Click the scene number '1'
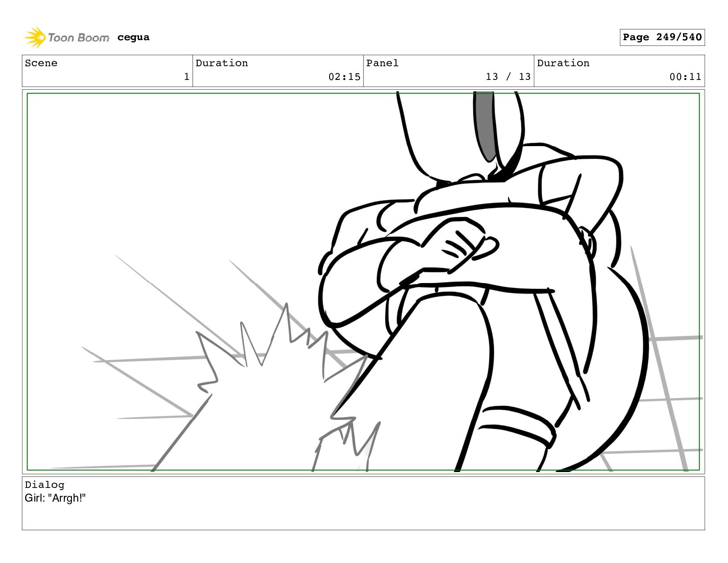 click(x=187, y=77)
